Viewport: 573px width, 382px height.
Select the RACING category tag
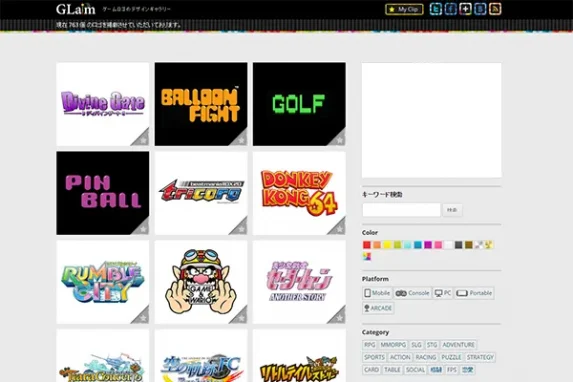[x=426, y=357]
